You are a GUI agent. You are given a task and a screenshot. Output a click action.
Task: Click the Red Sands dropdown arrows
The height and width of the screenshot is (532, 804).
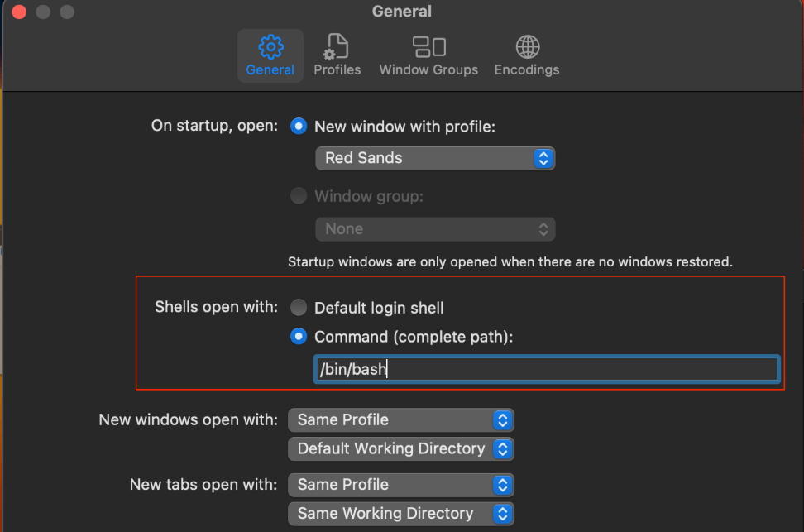click(543, 158)
